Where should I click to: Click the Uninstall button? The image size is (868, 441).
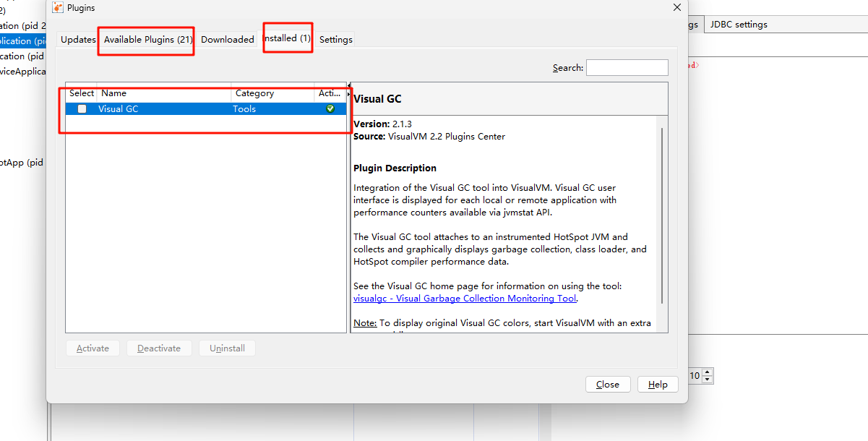click(x=228, y=348)
